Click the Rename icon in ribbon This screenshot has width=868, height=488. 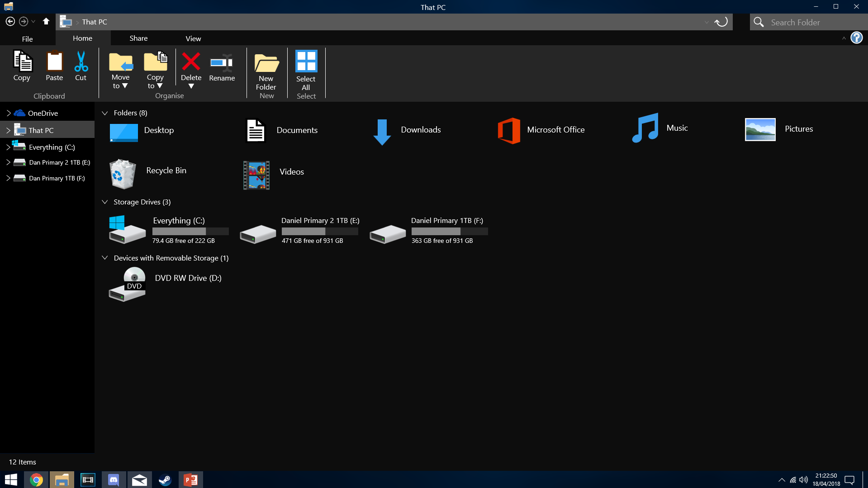coord(222,63)
